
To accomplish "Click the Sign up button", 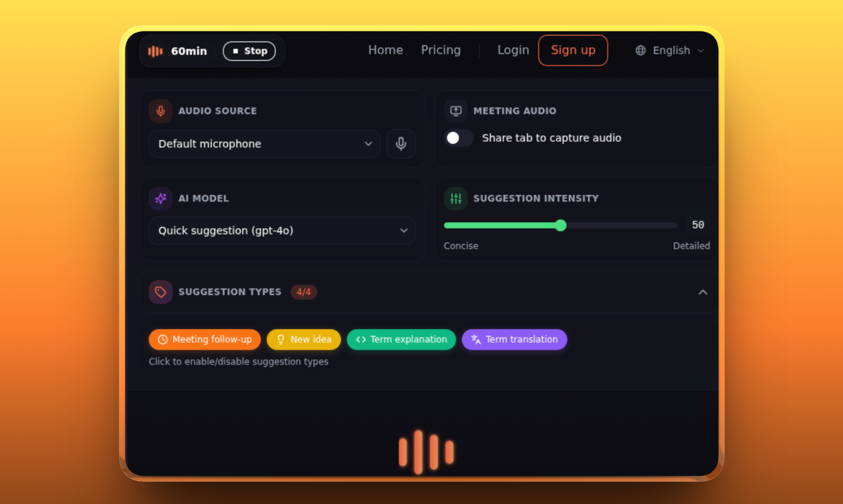I will [573, 50].
